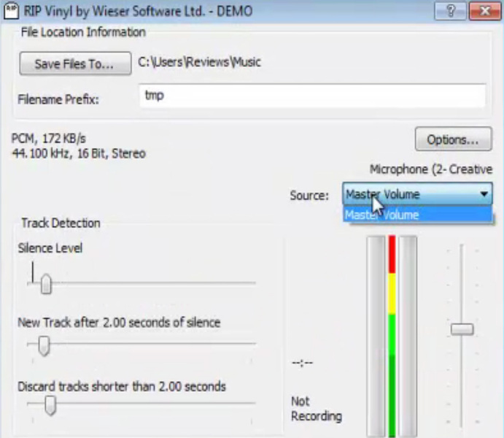This screenshot has width=504, height=438.
Task: Click the New Track after 2.00 seconds label
Action: [119, 322]
